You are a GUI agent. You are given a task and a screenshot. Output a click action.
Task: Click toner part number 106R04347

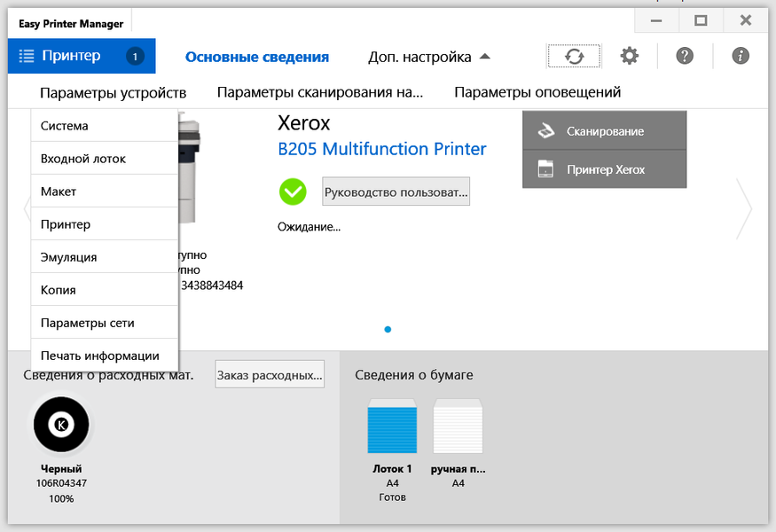(x=61, y=483)
